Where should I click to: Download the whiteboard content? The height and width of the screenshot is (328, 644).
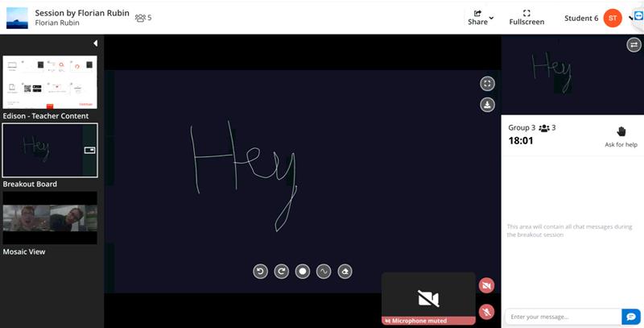click(x=487, y=105)
